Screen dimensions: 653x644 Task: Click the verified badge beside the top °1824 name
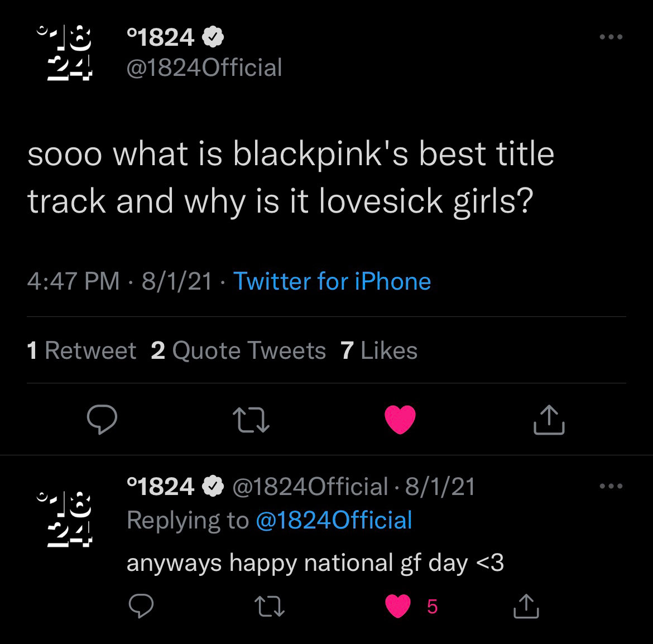[213, 37]
